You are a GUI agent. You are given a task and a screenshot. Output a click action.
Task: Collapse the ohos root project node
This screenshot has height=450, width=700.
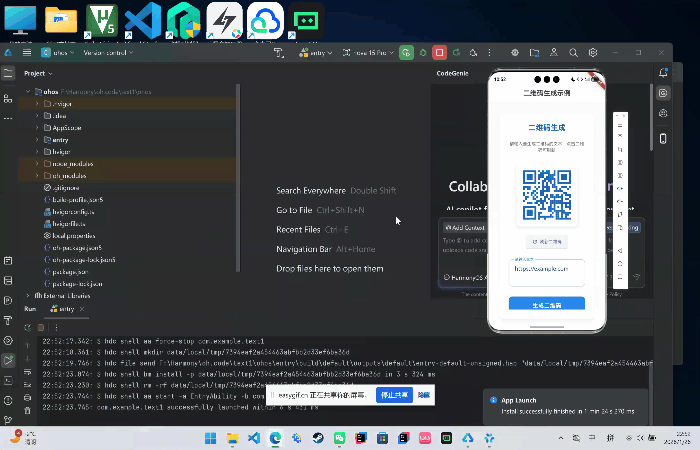28,92
